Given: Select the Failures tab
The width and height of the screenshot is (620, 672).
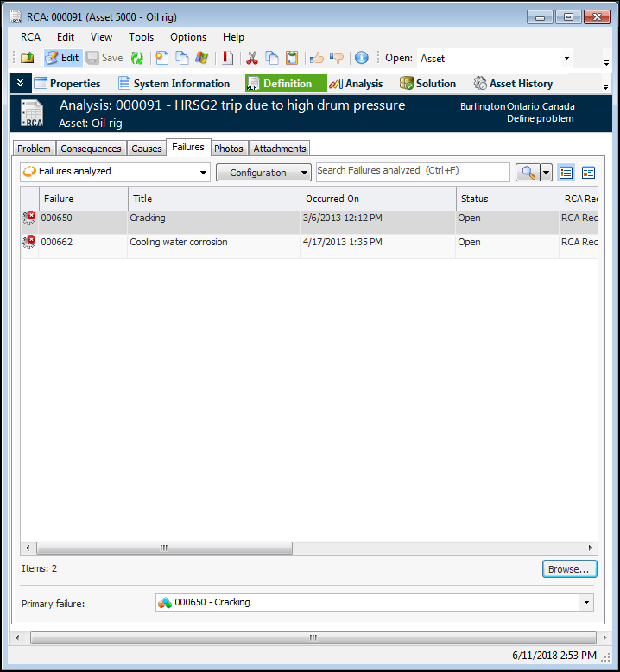Looking at the screenshot, I should pos(188,147).
